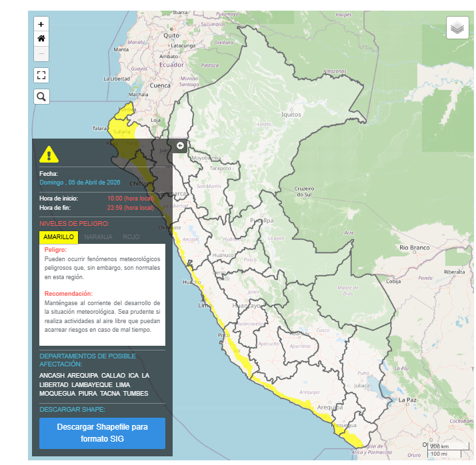Click the Iquitos city label on map

[291, 115]
